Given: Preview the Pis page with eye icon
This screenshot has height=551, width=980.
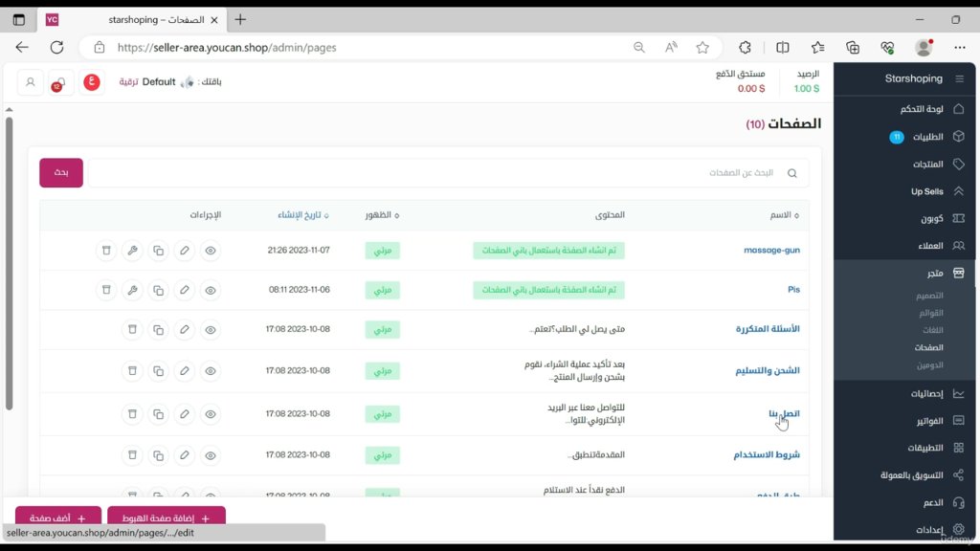Looking at the screenshot, I should pos(211,291).
